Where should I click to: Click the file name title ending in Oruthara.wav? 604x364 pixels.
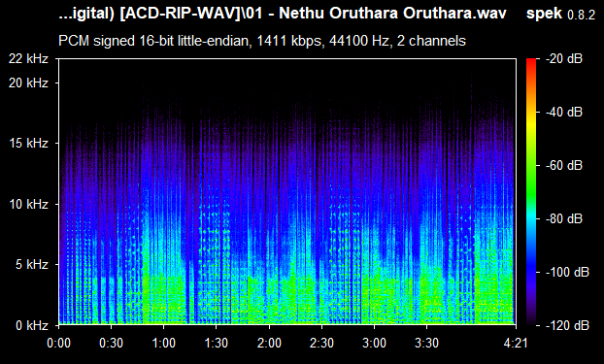point(283,14)
